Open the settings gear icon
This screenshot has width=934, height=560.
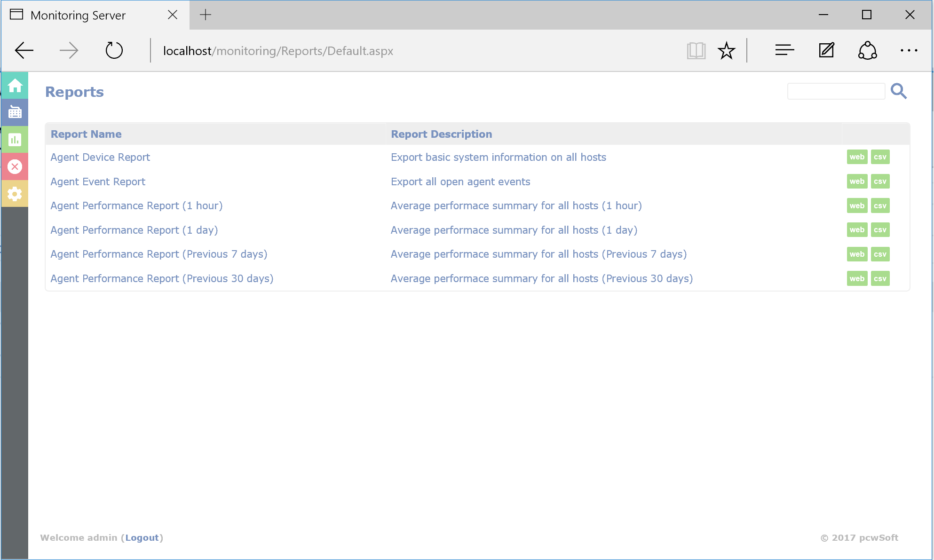click(x=15, y=194)
